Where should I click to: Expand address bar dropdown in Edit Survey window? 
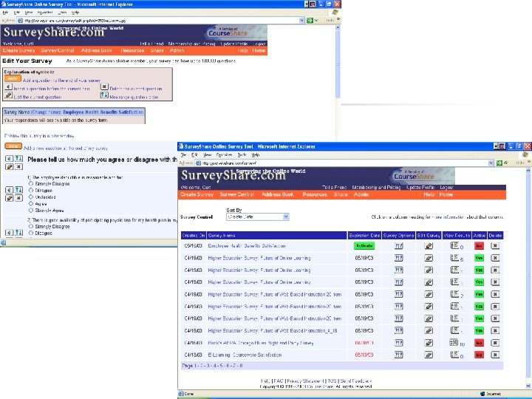pos(301,21)
